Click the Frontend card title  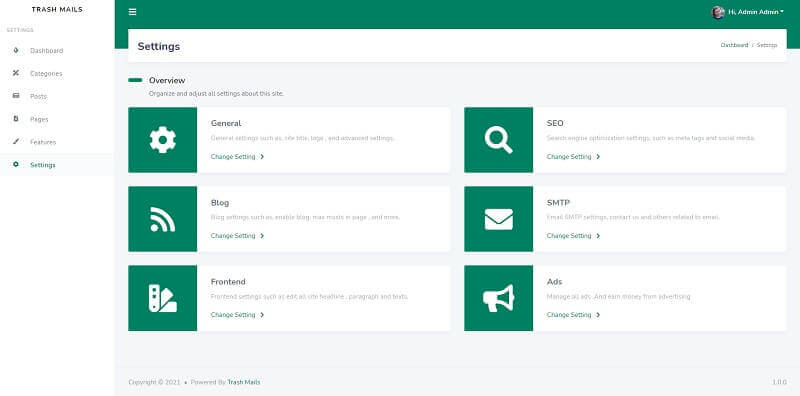228,282
